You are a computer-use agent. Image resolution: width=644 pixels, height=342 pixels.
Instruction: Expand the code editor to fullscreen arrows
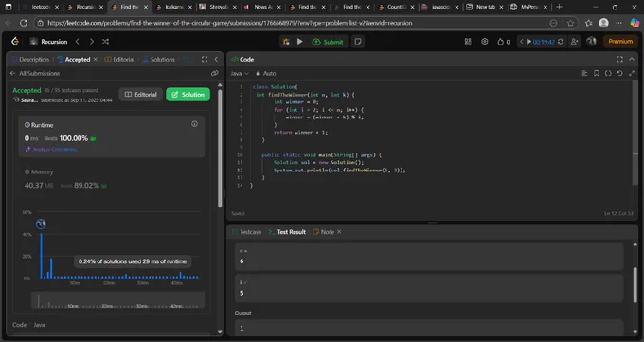click(x=632, y=73)
